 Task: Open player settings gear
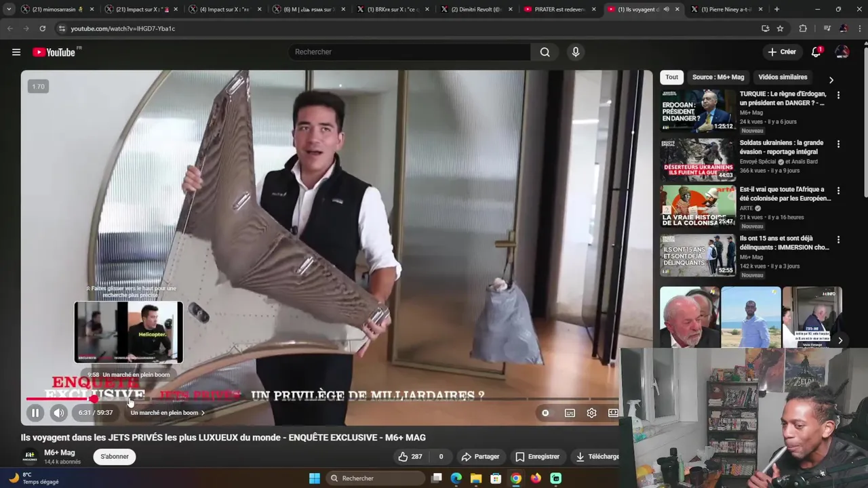[591, 413]
